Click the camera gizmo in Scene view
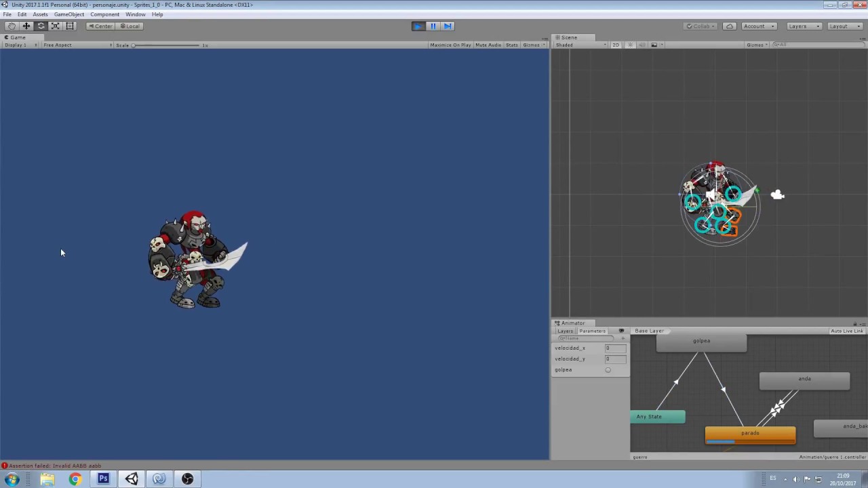 777,195
